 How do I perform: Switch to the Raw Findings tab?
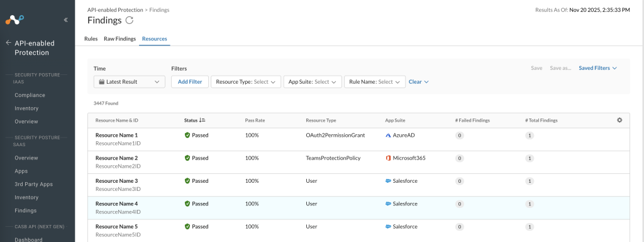pyautogui.click(x=119, y=38)
